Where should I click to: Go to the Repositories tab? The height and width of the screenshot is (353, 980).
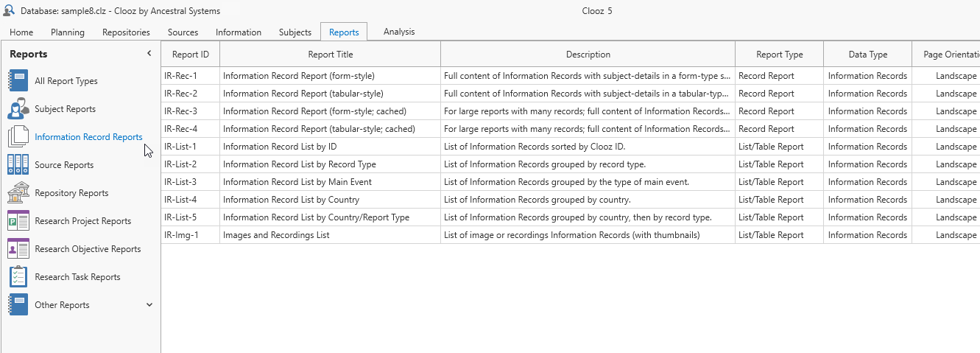[x=126, y=32]
